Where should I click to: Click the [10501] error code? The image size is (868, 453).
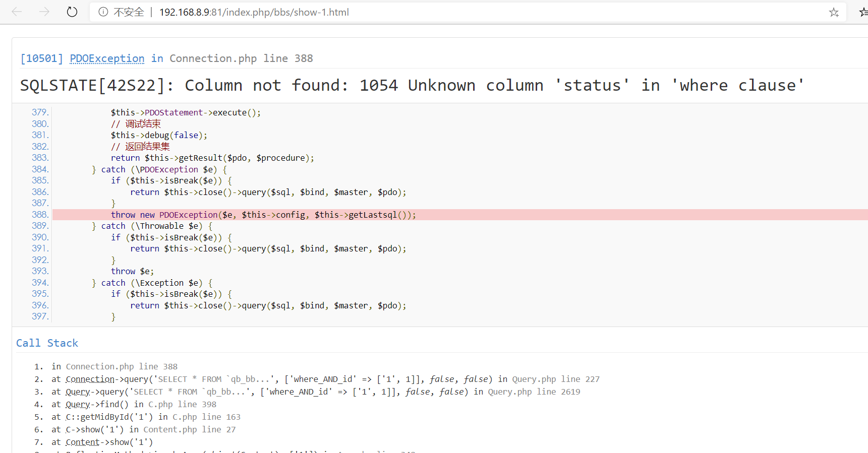tap(41, 58)
